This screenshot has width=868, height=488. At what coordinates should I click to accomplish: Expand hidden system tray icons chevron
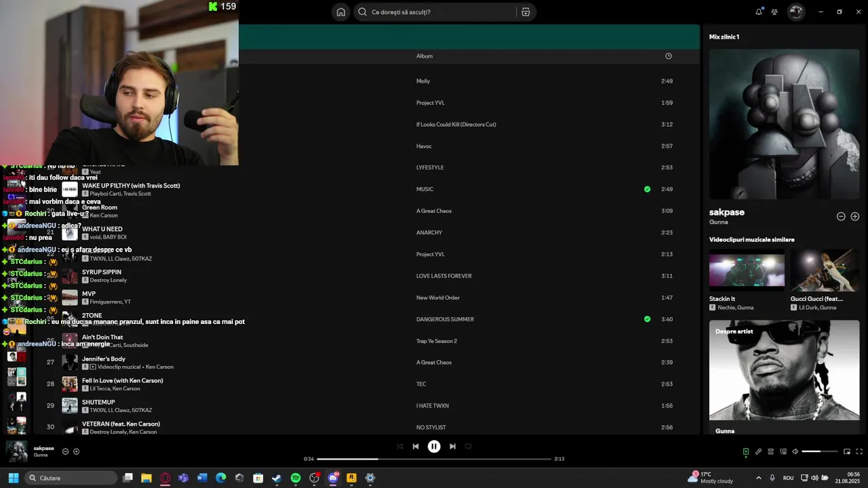758,478
